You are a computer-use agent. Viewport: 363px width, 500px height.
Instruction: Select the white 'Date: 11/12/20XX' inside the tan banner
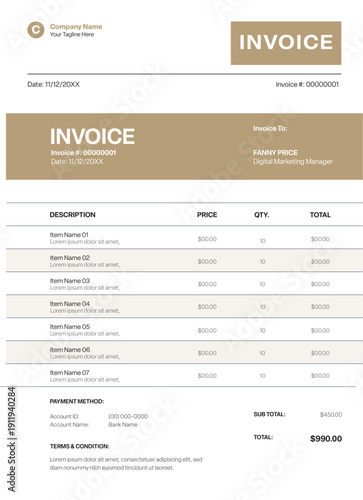pos(77,162)
